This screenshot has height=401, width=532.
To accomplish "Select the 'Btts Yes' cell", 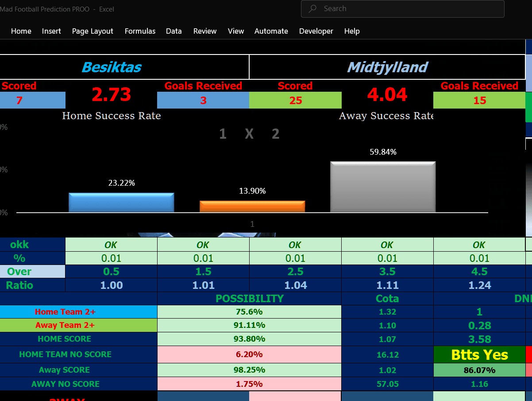I will click(x=479, y=354).
